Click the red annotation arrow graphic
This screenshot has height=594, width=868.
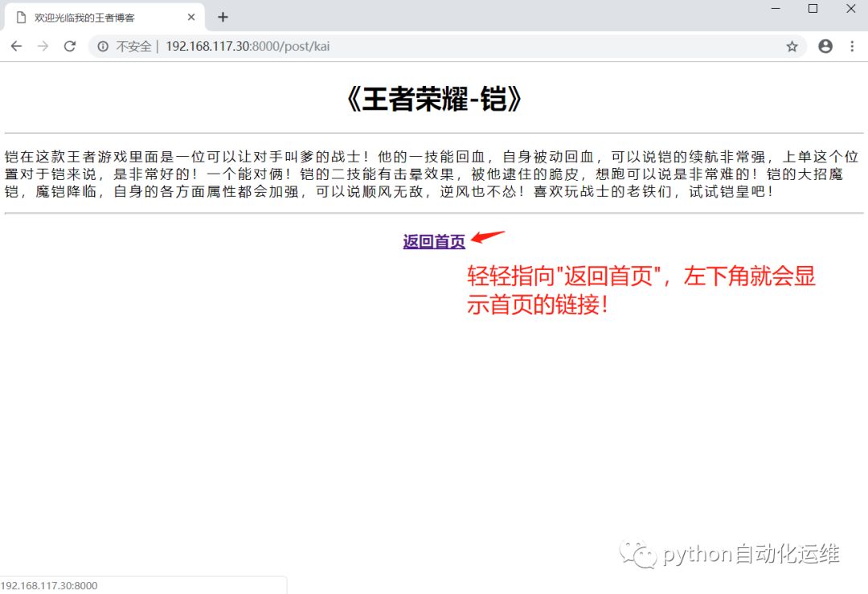click(486, 236)
